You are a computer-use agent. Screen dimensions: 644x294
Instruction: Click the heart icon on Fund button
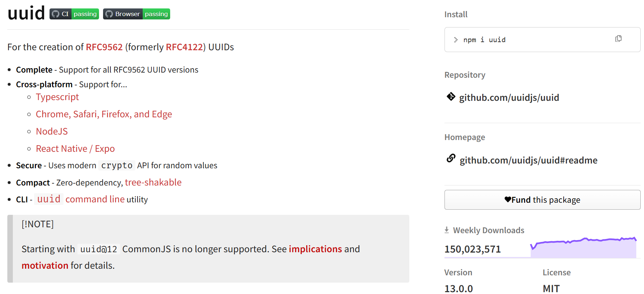(x=508, y=199)
